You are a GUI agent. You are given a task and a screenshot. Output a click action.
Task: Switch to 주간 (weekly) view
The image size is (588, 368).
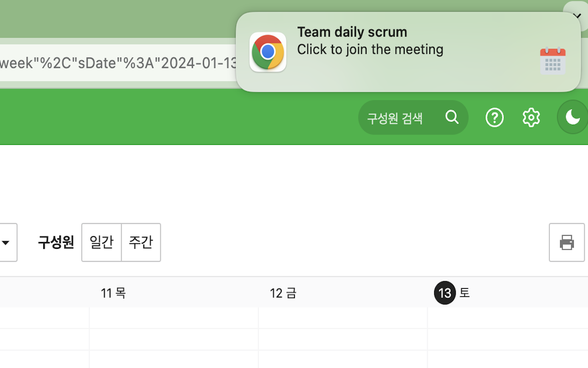pos(141,242)
